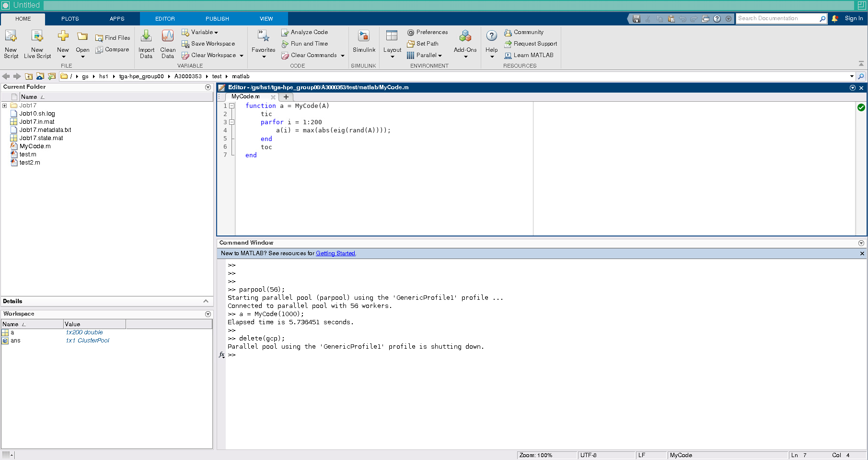Image resolution: width=868 pixels, height=460 pixels.
Task: Click the Add-Ons icon
Action: pos(465,36)
